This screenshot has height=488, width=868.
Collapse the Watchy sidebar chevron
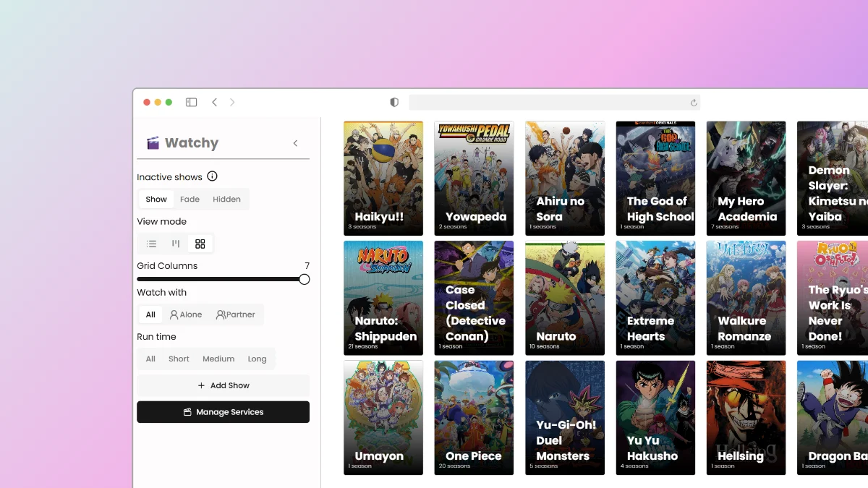[295, 143]
